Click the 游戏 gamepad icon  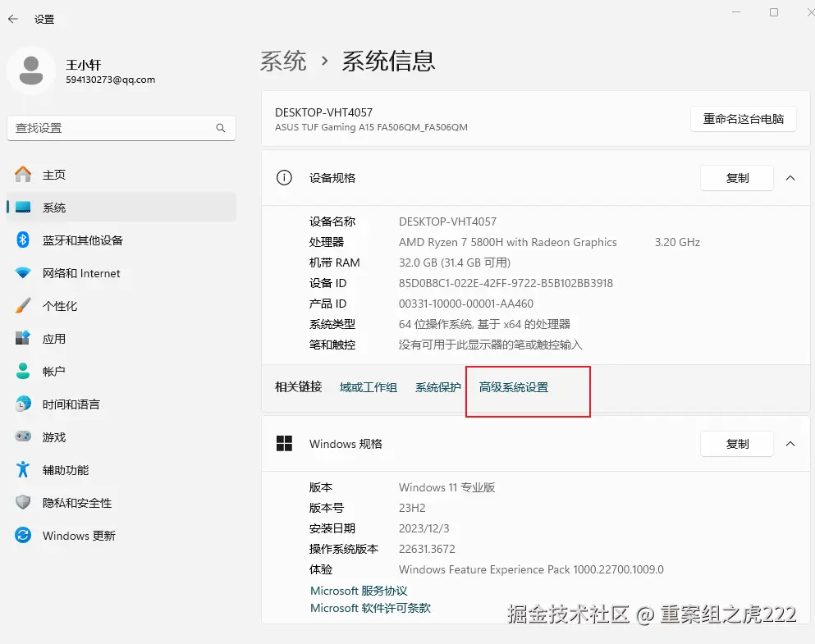tap(23, 436)
